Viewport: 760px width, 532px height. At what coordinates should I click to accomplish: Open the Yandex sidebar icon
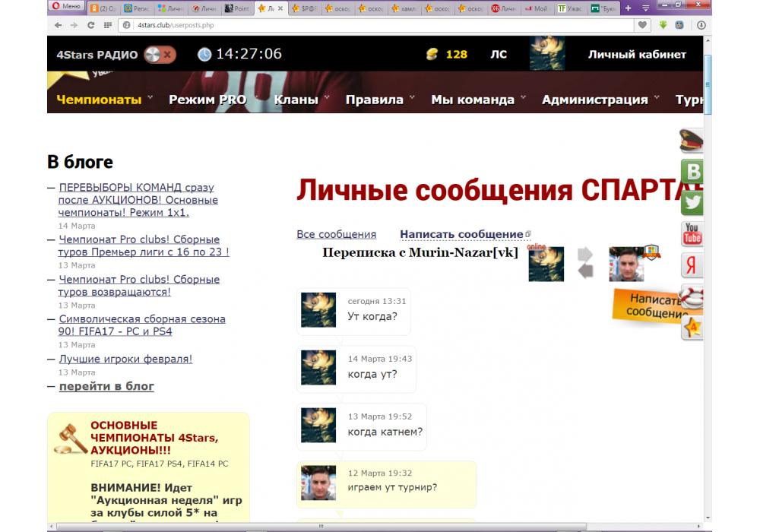[692, 265]
